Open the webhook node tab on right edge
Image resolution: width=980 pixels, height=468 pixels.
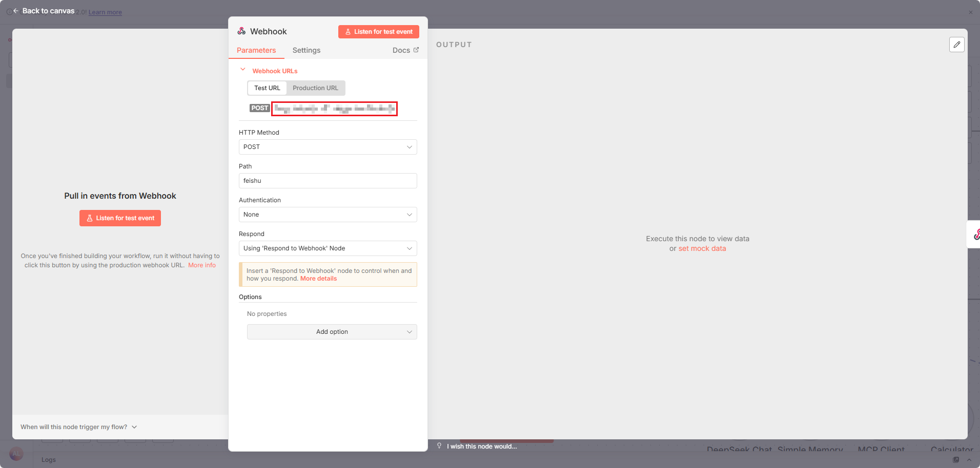975,235
